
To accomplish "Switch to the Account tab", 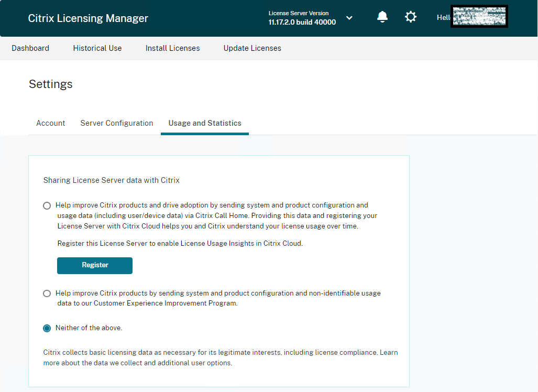I will coord(51,123).
